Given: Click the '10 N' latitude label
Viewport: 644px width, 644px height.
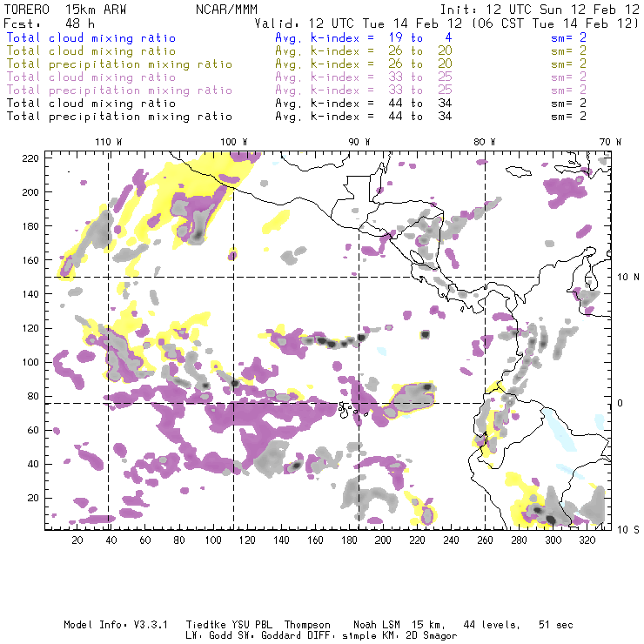Looking at the screenshot, I should point(628,278).
